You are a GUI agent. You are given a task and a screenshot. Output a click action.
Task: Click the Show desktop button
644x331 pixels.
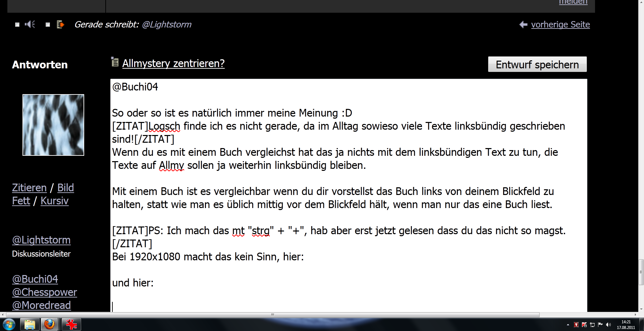pyautogui.click(x=641, y=325)
